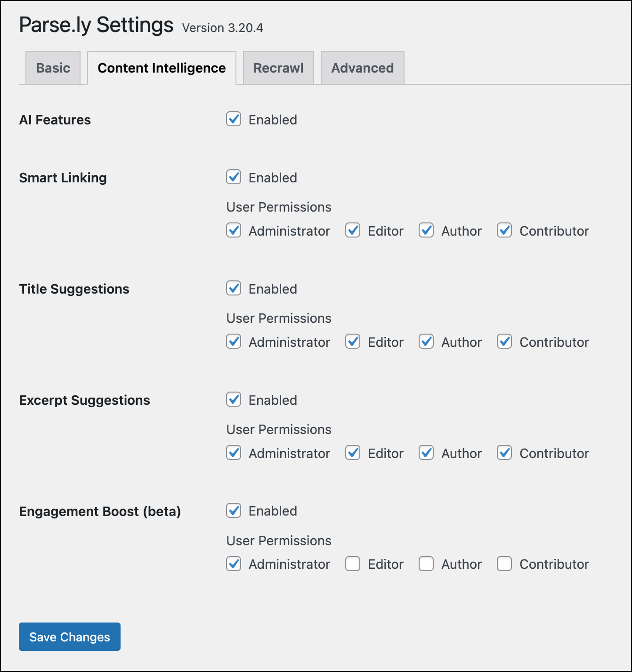
Task: Toggle Administrator under Engagement Boost permissions
Action: tap(234, 564)
